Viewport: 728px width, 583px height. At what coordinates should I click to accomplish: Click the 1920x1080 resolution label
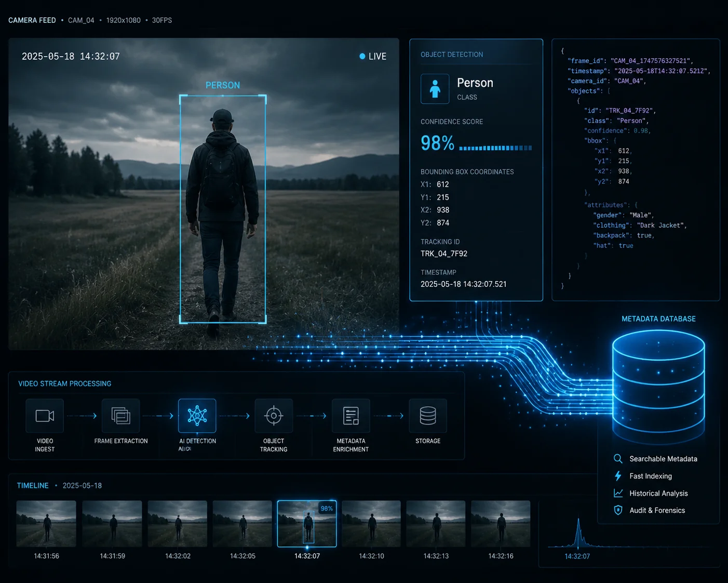124,20
